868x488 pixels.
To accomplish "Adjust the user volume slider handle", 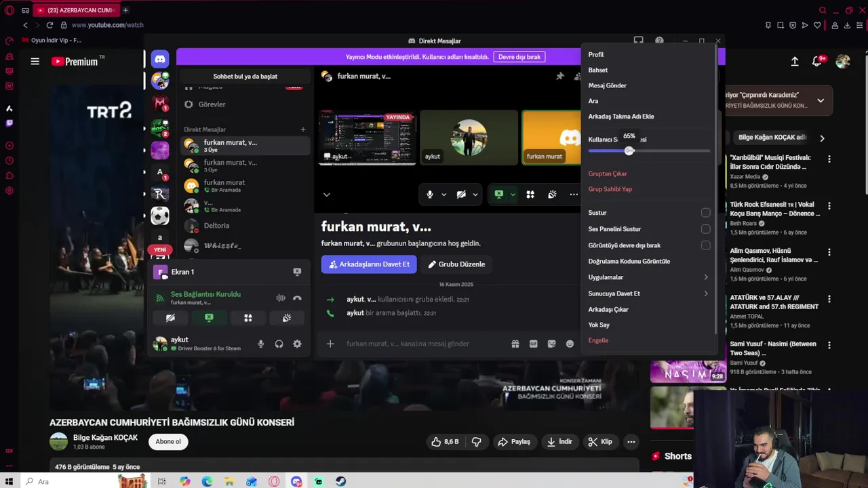I will click(x=629, y=150).
